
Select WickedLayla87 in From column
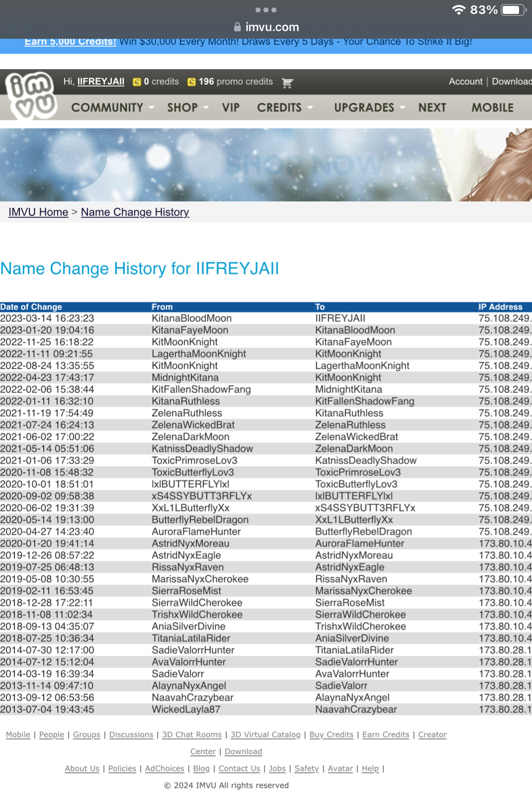coord(186,709)
